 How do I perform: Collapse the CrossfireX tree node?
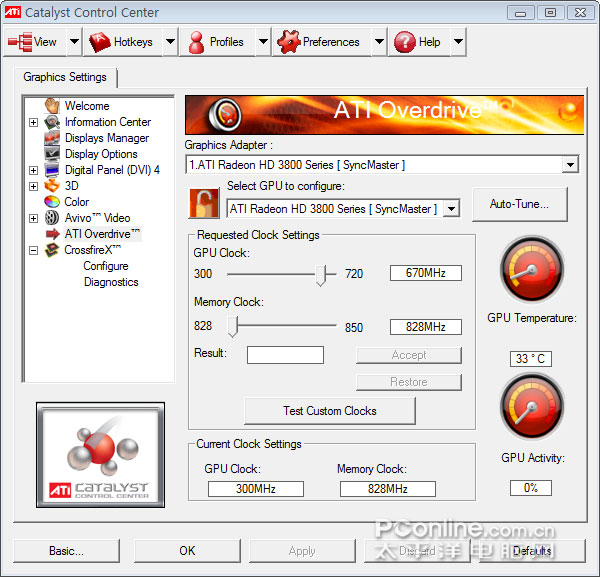(34, 251)
